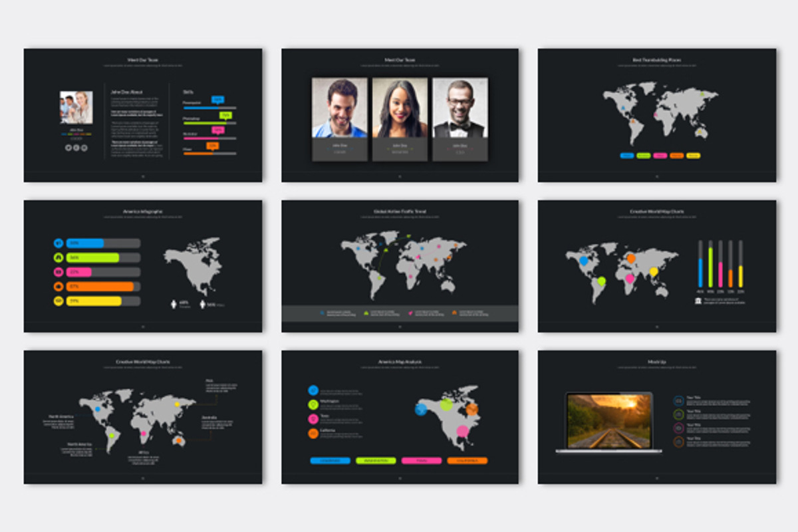Click the green circle icon beside the infographic bars
This screenshot has width=798, height=532.
[x=59, y=257]
